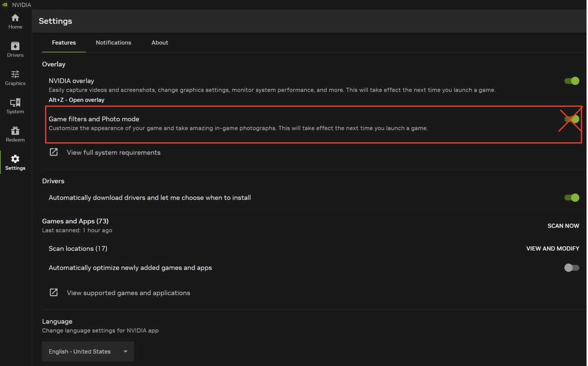Screen dimensions: 588x366
Task: Click the NVIDIA overlay label
Action: [72, 81]
